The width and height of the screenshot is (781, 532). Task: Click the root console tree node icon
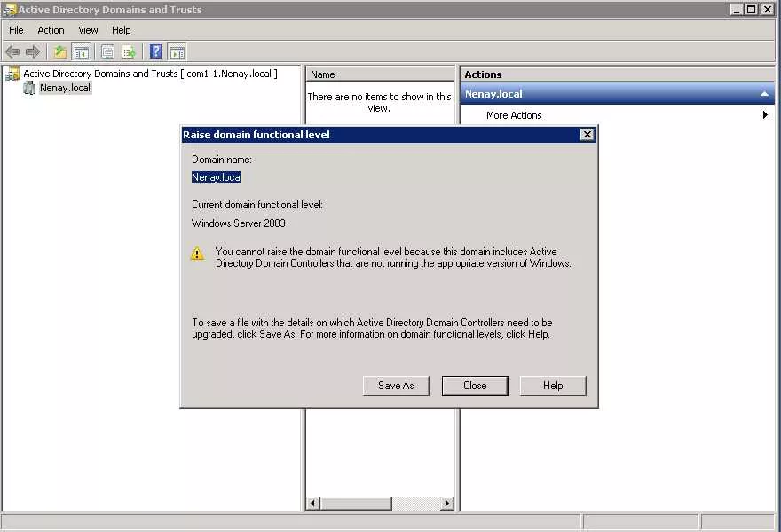[12, 74]
